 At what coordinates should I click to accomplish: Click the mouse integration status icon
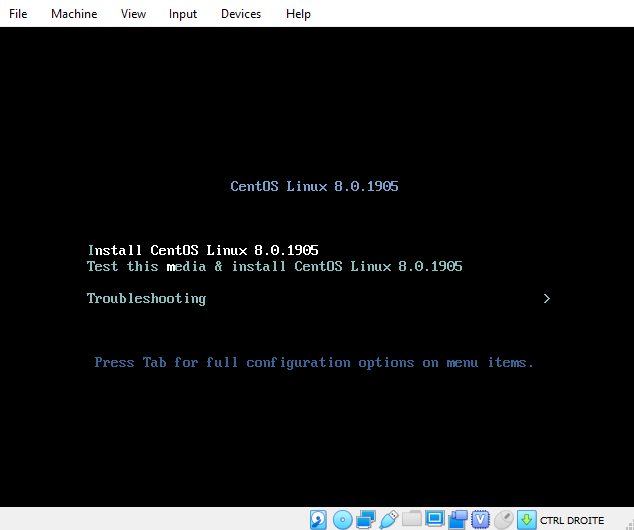point(504,519)
